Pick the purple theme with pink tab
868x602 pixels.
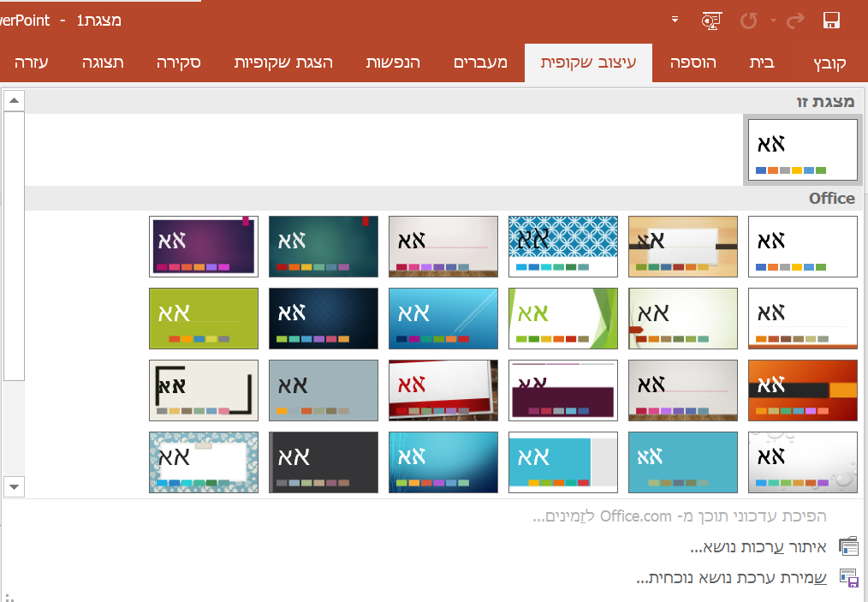click(204, 247)
